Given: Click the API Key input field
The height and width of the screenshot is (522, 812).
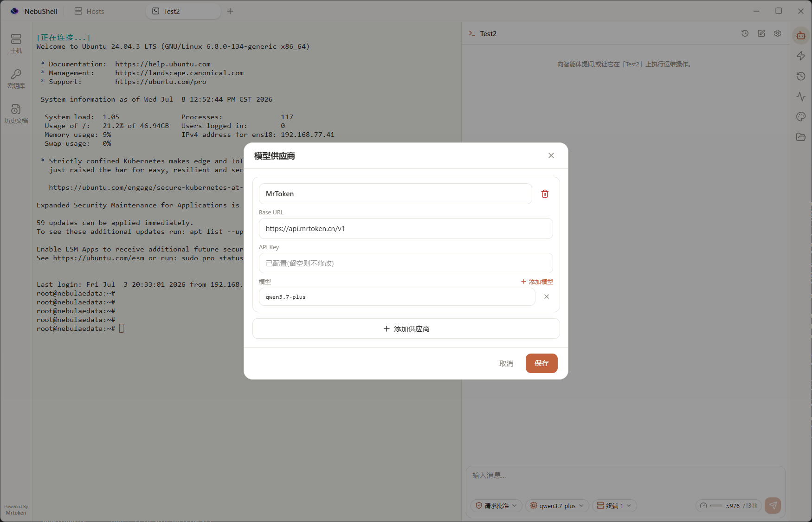Looking at the screenshot, I should [406, 263].
